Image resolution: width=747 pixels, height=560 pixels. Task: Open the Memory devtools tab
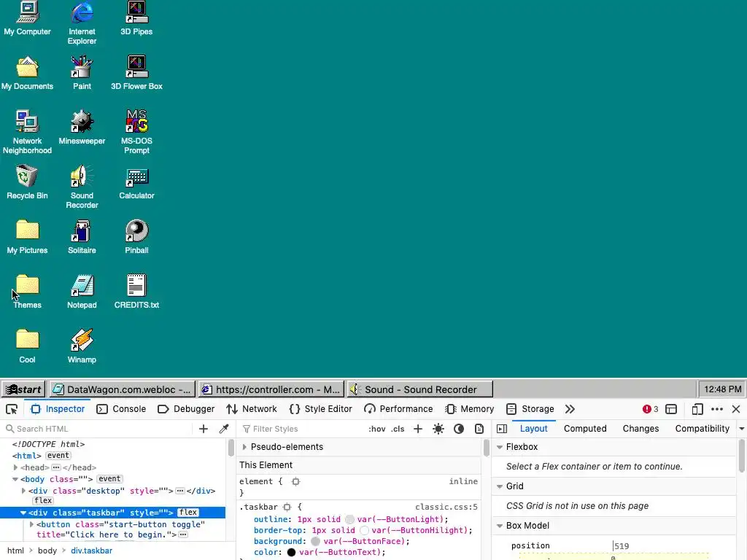tap(469, 409)
